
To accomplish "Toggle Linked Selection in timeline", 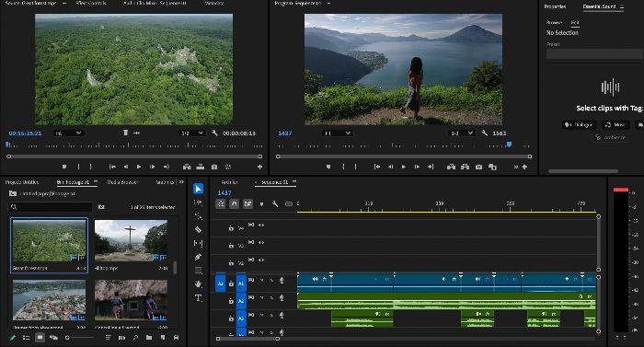I will tap(247, 204).
